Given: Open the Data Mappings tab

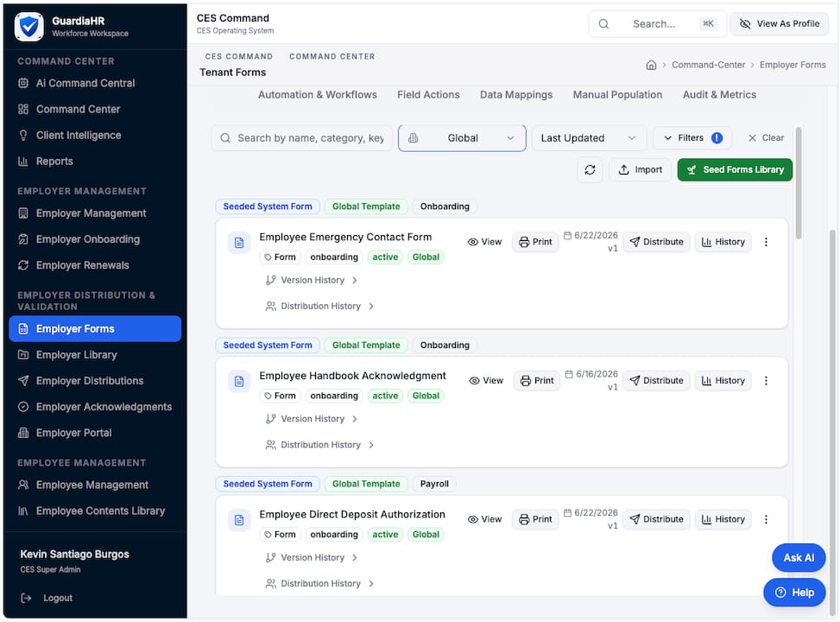Looking at the screenshot, I should coord(516,95).
